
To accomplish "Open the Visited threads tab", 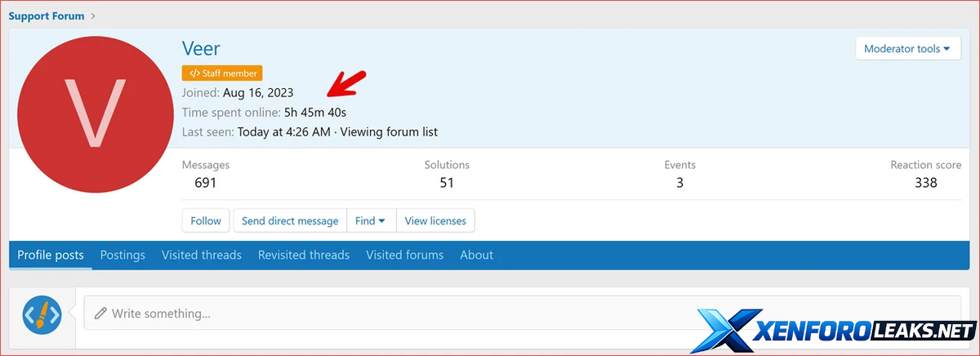I will [x=202, y=255].
